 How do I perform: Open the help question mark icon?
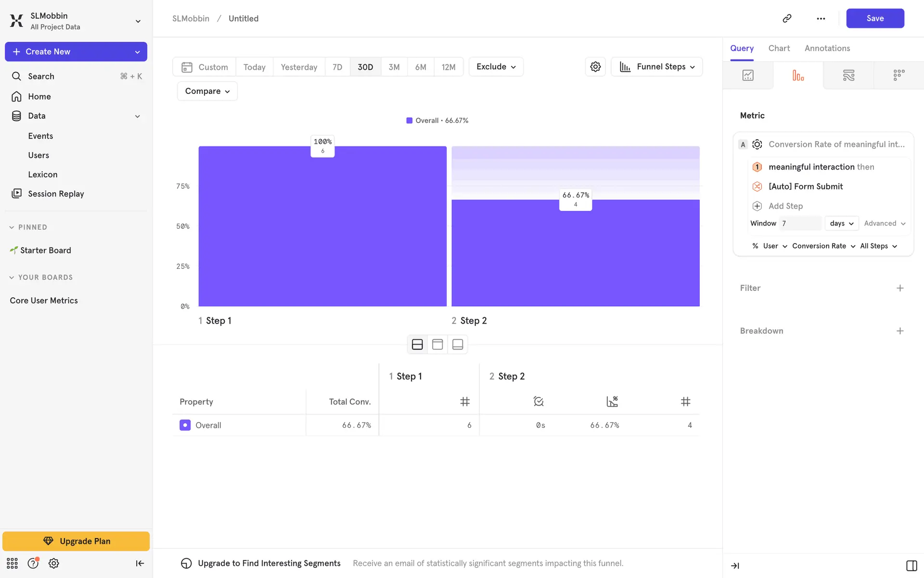[x=33, y=563]
